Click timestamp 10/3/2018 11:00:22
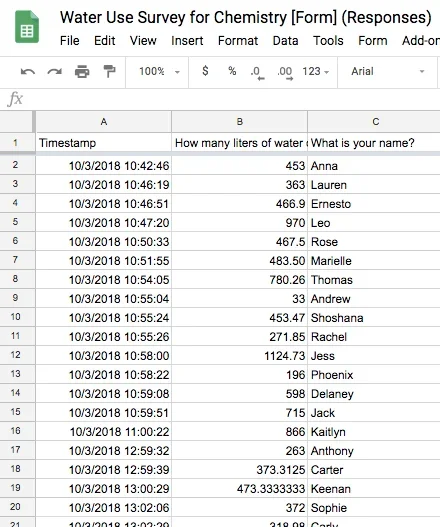 [x=104, y=431]
